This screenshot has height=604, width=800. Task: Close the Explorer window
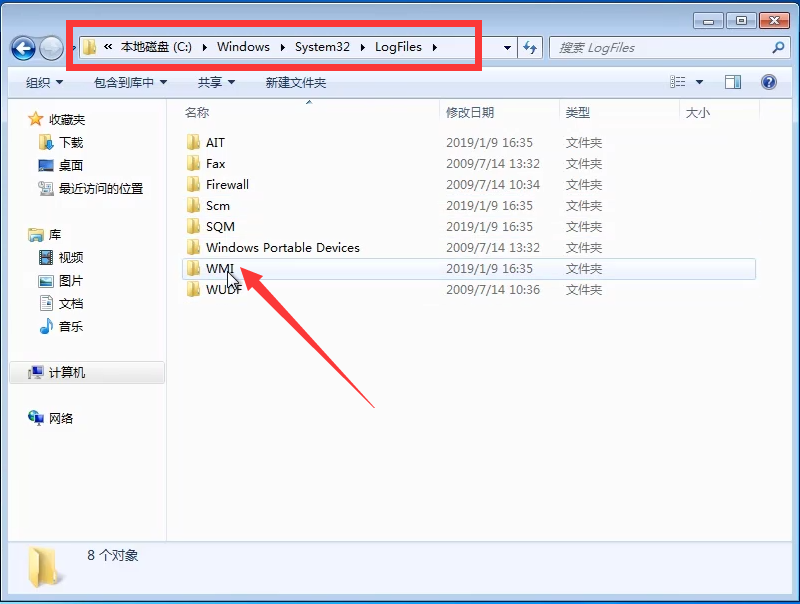pyautogui.click(x=774, y=20)
